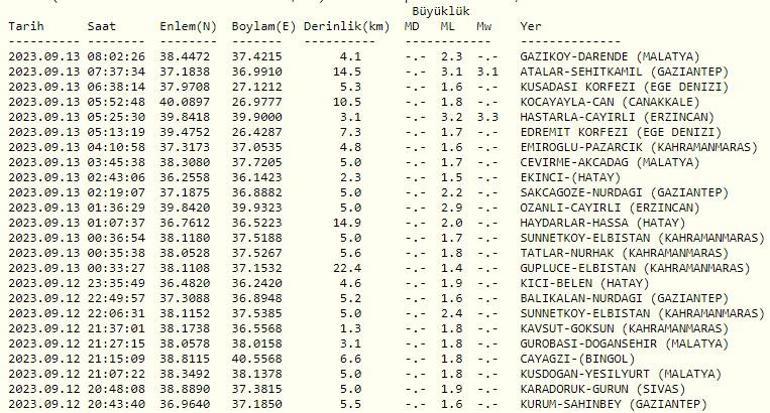Click ML value 3.2
770x413 pixels.
[x=451, y=117]
